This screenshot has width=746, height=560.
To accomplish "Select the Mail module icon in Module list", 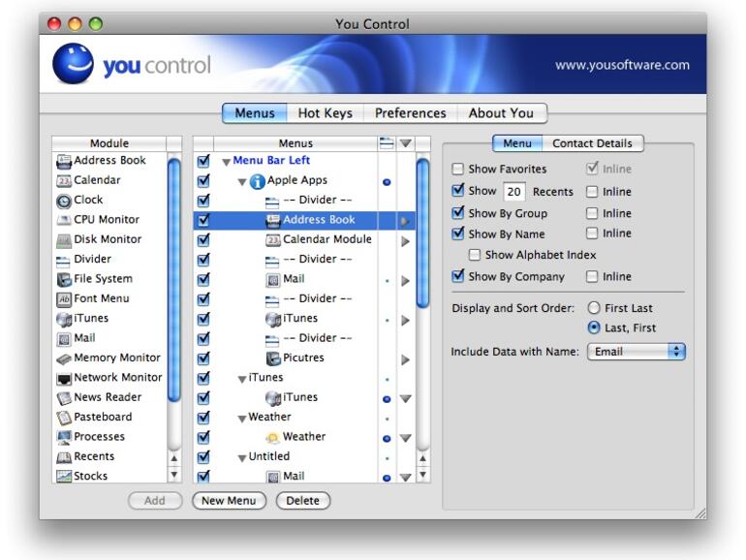I will click(64, 339).
